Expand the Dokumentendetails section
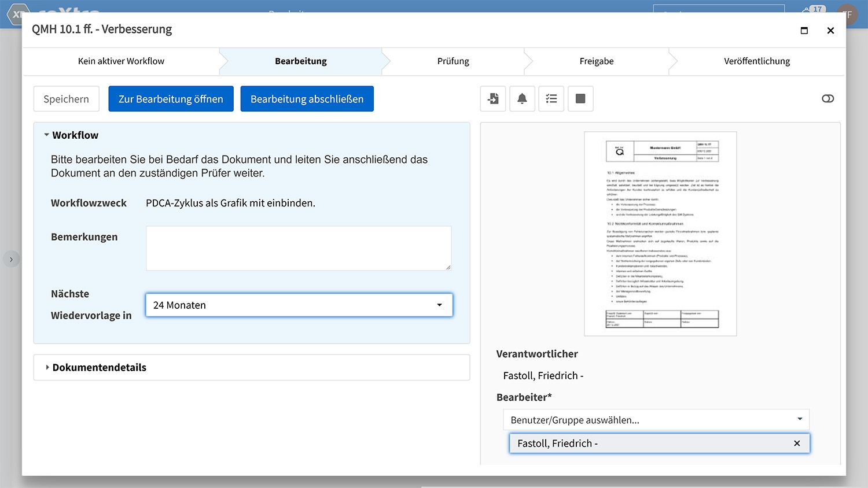The image size is (868, 488). coord(99,368)
